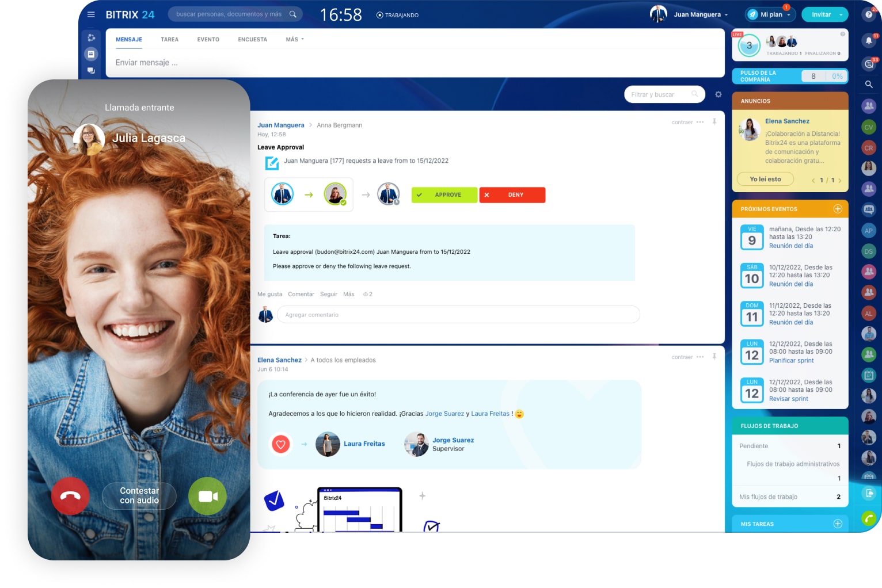
Task: Open the Invitar dropdown arrow
Action: pyautogui.click(x=841, y=14)
